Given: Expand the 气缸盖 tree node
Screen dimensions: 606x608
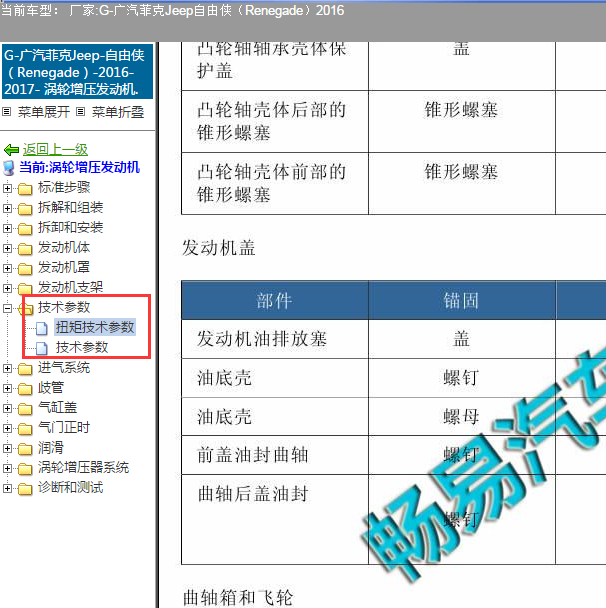Looking at the screenshot, I should [x=7, y=408].
